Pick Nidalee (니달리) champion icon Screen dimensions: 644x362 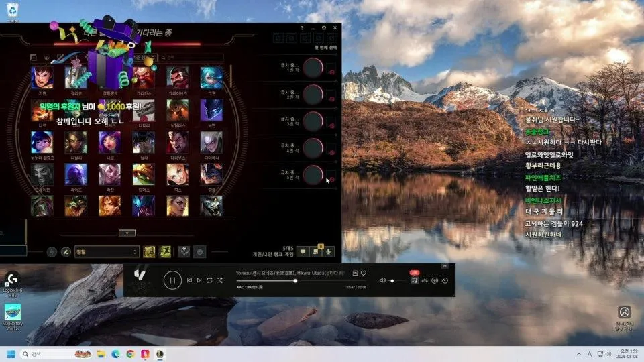click(76, 142)
